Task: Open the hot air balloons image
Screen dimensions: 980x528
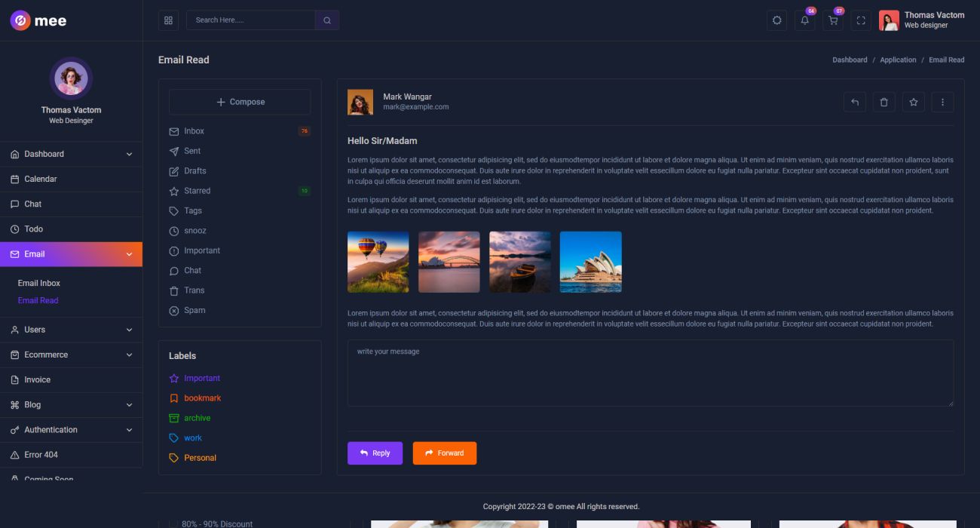Action: coord(378,262)
